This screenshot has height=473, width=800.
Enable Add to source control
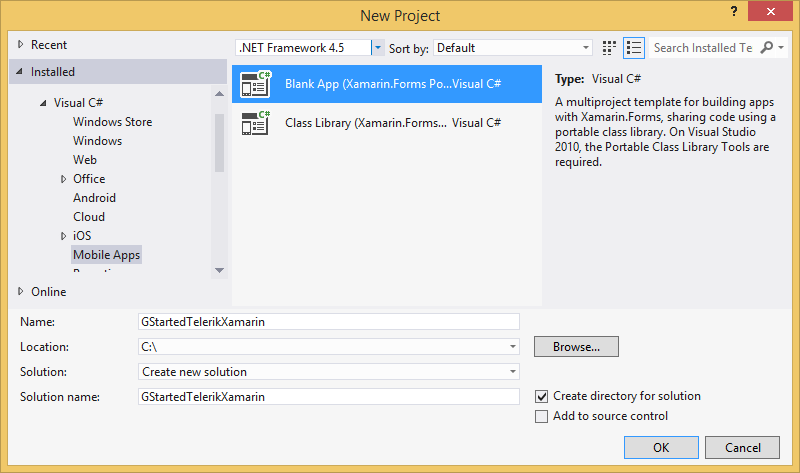(x=542, y=416)
